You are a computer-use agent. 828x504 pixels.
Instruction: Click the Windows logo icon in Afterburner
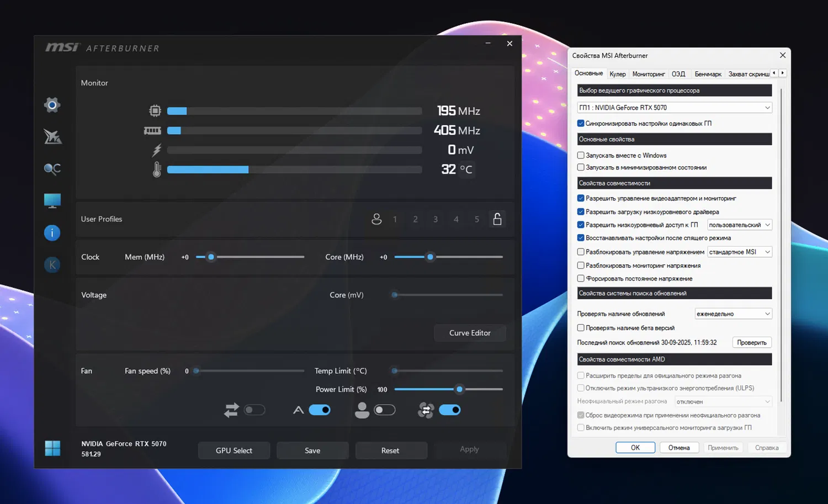point(52,448)
